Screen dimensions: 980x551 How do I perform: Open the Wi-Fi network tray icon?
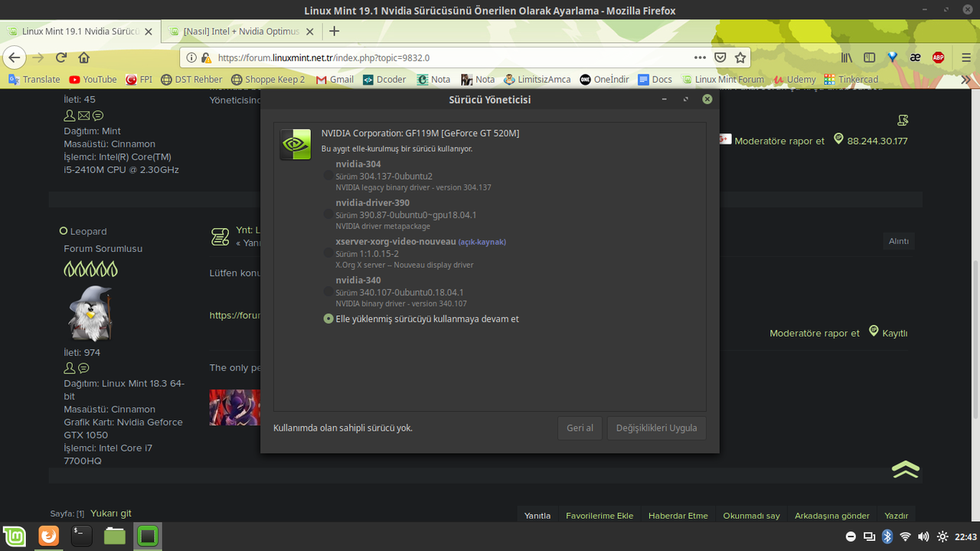(906, 536)
